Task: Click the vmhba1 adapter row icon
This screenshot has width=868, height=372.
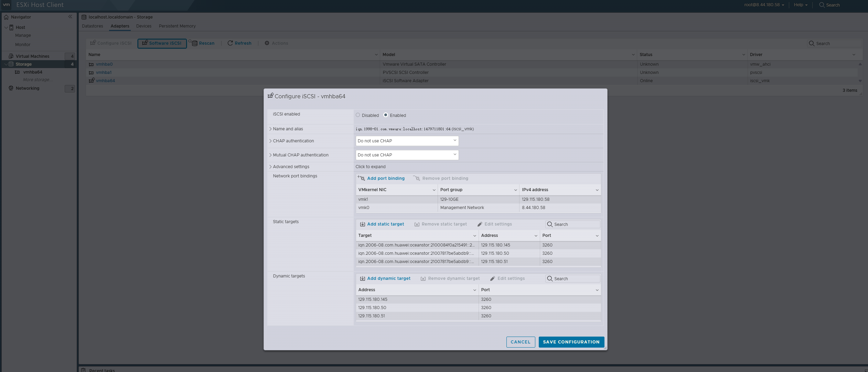Action: [91, 73]
